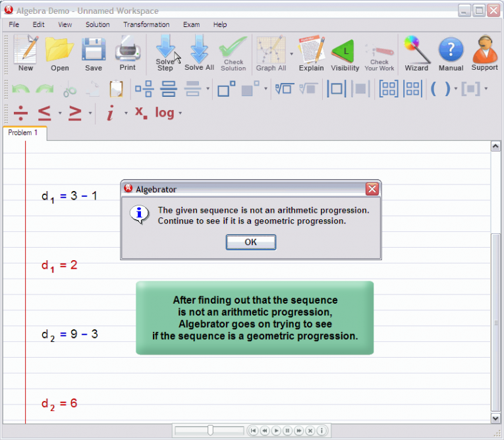Click the Graph All icon

271,53
